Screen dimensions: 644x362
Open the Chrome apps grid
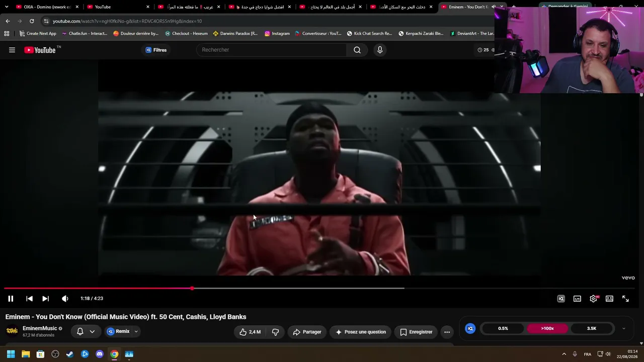[7, 34]
